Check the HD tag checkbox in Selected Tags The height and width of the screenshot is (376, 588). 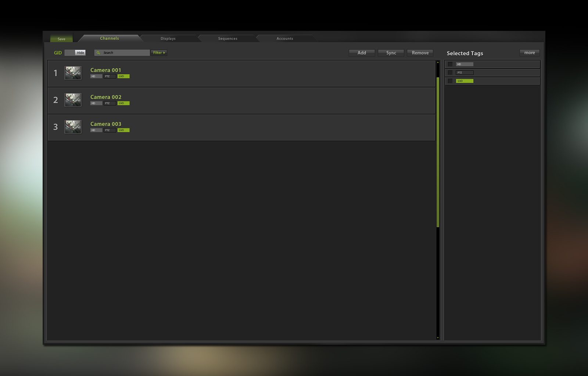(x=450, y=64)
